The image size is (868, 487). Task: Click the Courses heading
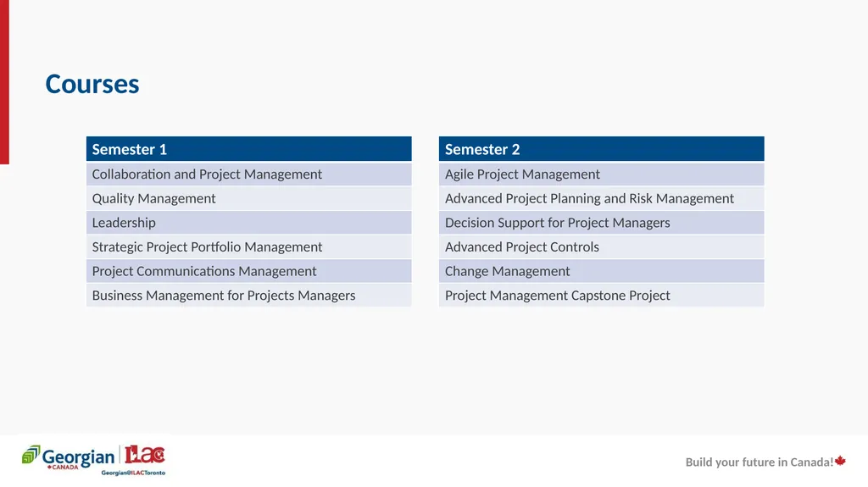coord(92,84)
